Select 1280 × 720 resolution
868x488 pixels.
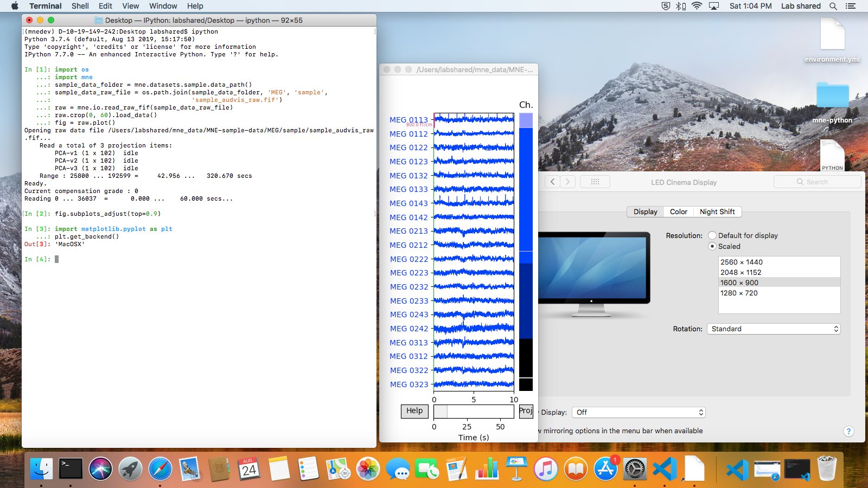tap(779, 293)
